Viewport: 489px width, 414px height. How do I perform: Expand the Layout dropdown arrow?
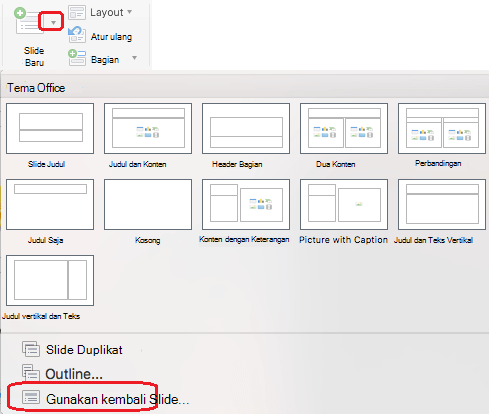pyautogui.click(x=129, y=12)
